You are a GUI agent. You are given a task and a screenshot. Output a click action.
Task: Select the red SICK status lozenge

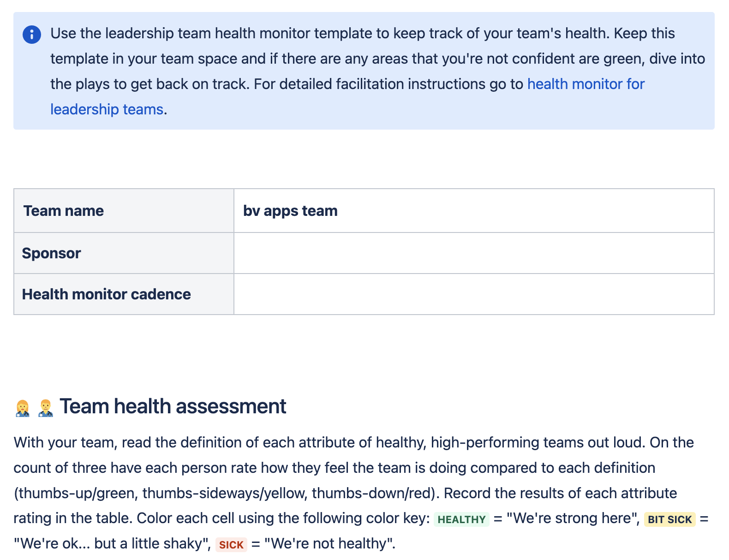tap(231, 545)
